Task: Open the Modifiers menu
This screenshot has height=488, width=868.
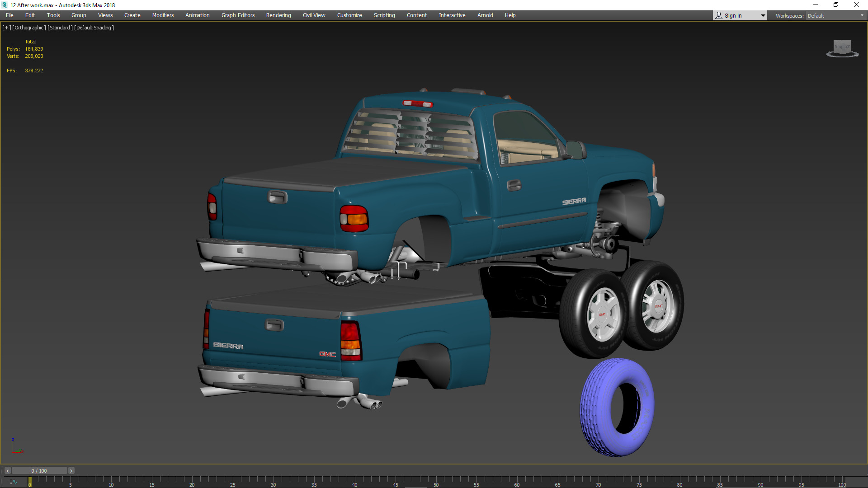Action: point(163,15)
